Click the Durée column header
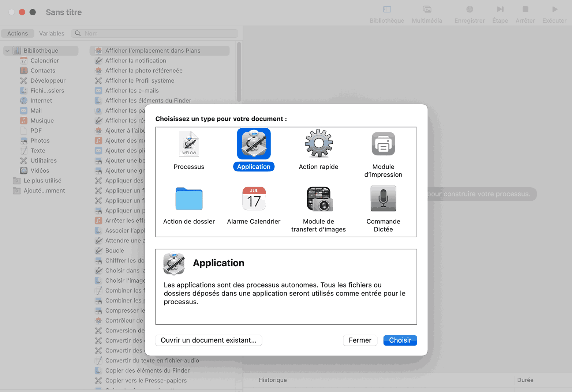Screen dimensions: 572x392 coord(525,380)
